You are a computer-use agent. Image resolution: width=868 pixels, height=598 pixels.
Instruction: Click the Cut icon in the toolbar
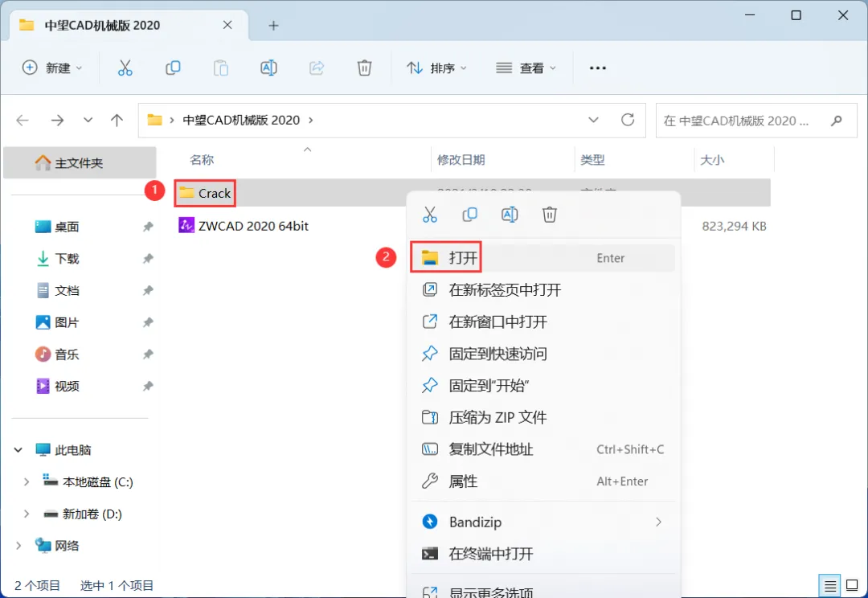pos(125,68)
